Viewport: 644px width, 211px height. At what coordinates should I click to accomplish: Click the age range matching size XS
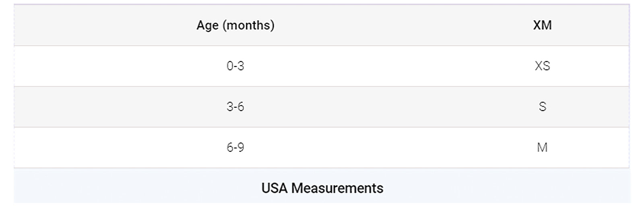coord(235,66)
